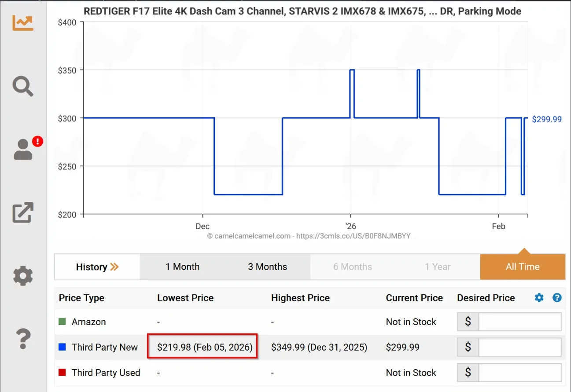This screenshot has height=392, width=571.
Task: Click the REDTIGER F17 Elite chart title
Action: (x=302, y=11)
